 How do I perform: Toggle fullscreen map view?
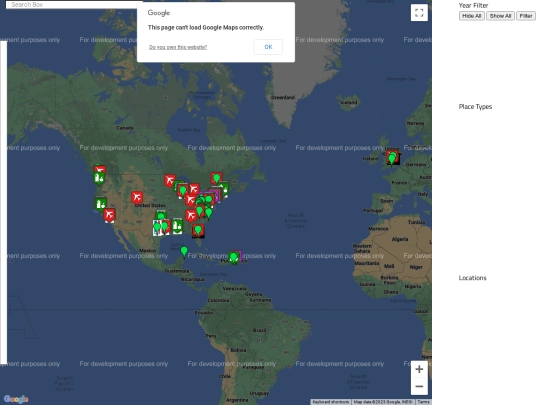click(x=419, y=13)
